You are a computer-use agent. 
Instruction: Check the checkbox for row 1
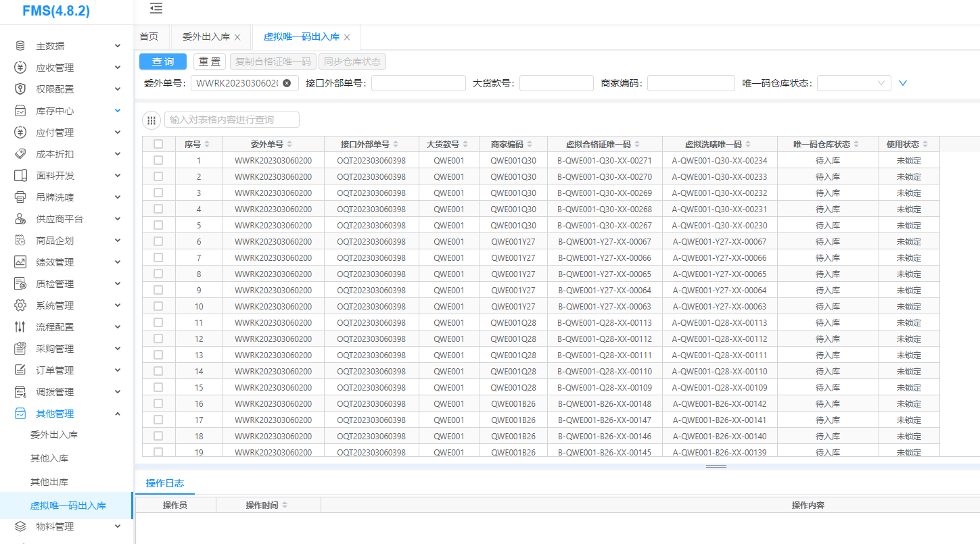pos(158,160)
